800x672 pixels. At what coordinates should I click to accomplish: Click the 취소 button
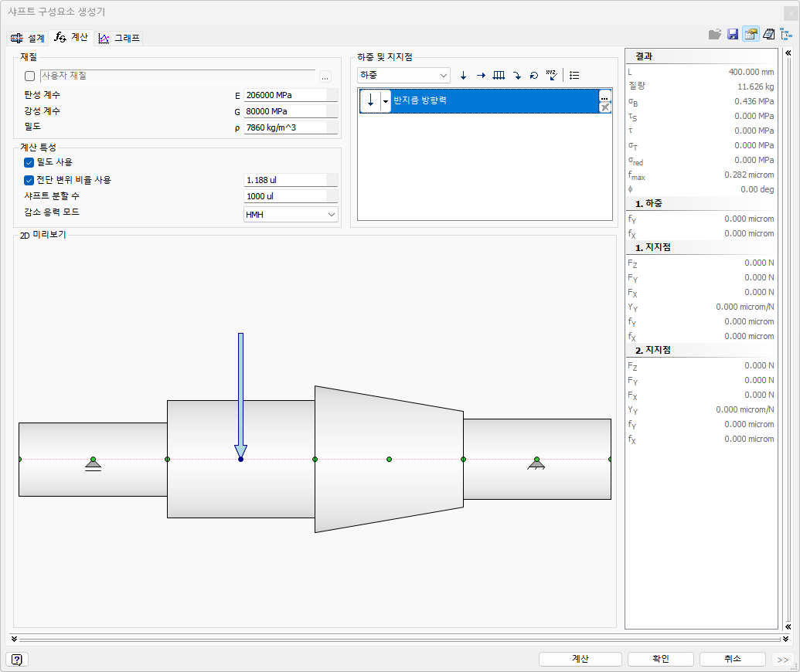click(733, 659)
